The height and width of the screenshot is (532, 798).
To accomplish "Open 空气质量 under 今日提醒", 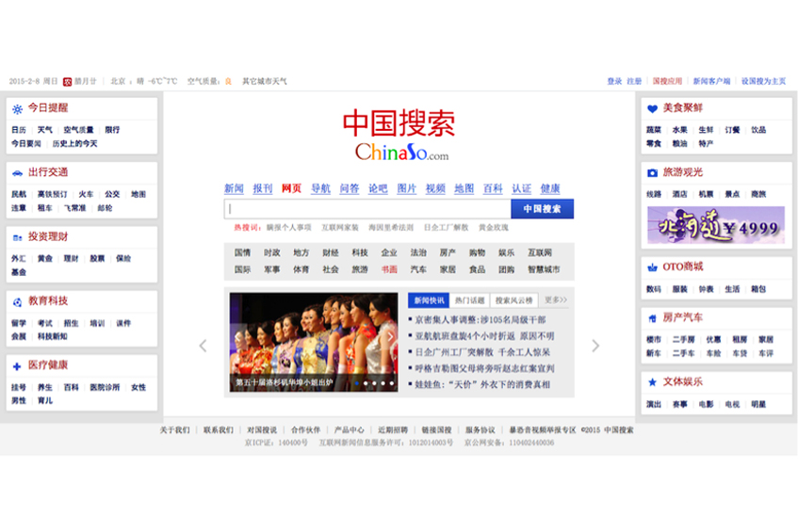I will point(78,130).
